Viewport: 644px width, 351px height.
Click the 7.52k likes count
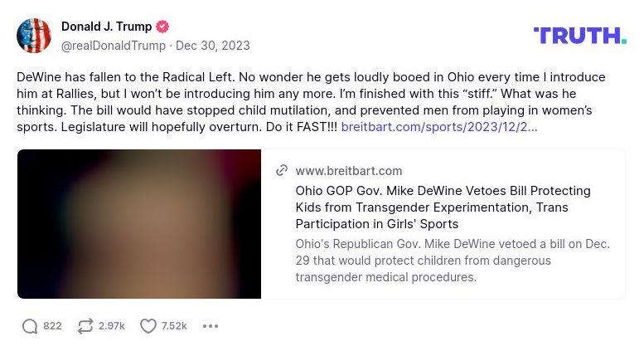[174, 326]
